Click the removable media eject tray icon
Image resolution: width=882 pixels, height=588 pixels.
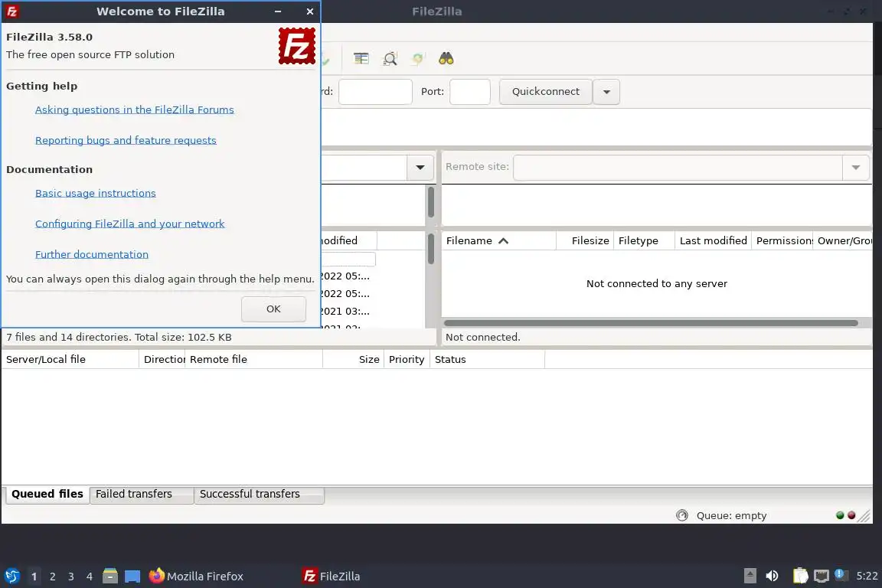[x=750, y=576]
